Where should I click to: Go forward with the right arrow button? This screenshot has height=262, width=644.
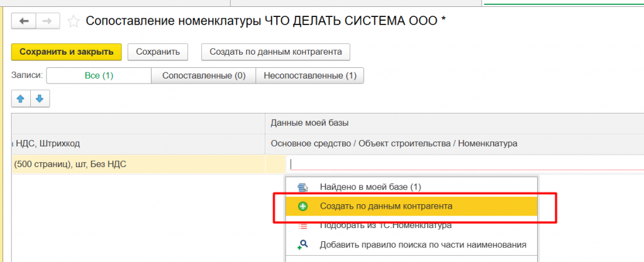click(x=48, y=21)
